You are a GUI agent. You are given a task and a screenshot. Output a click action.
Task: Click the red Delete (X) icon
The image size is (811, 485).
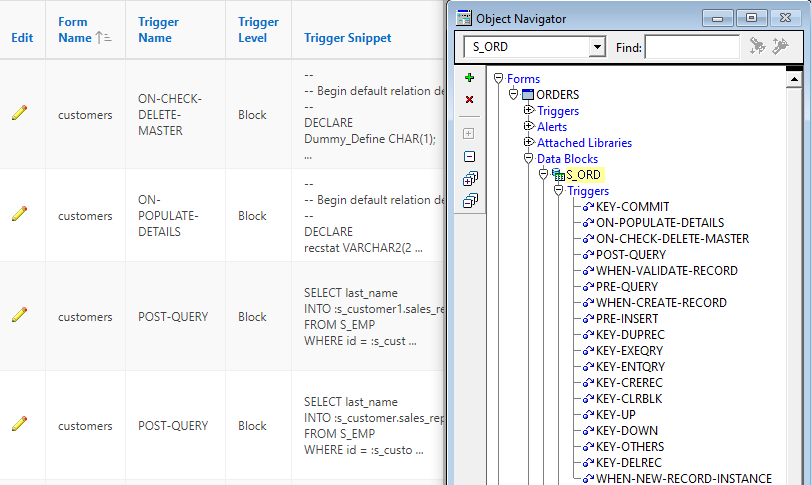point(470,100)
